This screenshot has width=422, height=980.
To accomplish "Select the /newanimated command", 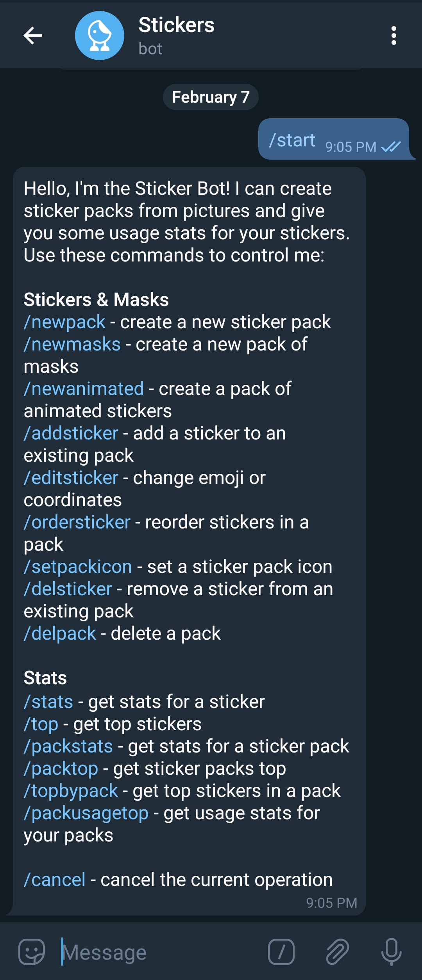I will coord(84,389).
